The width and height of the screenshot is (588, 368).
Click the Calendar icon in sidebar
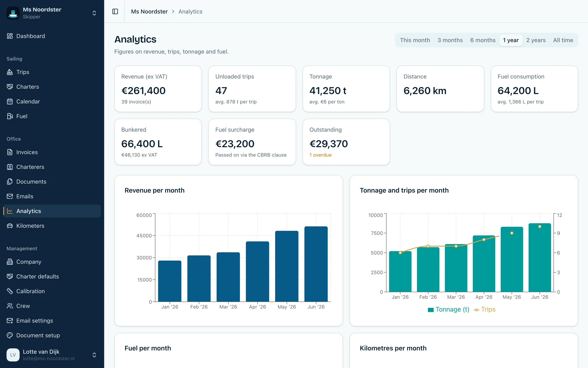click(x=10, y=101)
